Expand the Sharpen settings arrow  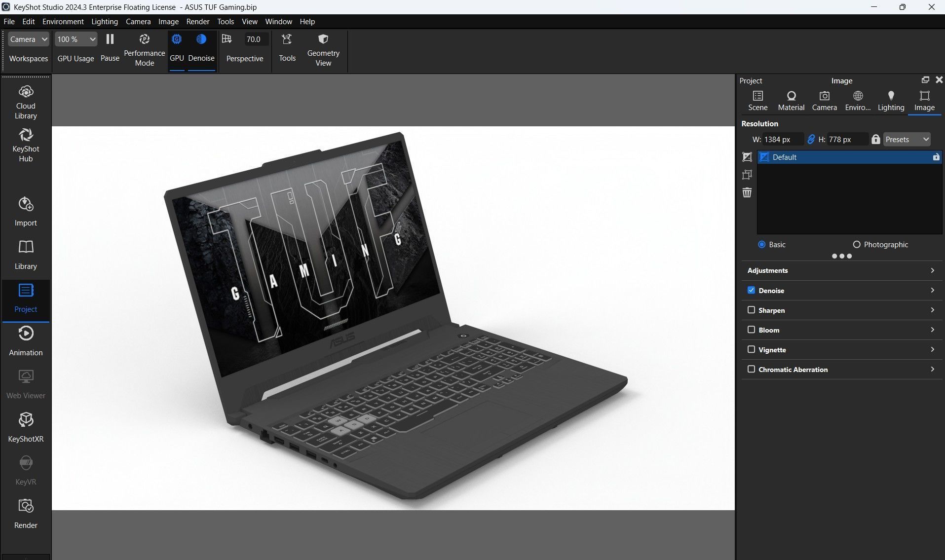(x=932, y=310)
